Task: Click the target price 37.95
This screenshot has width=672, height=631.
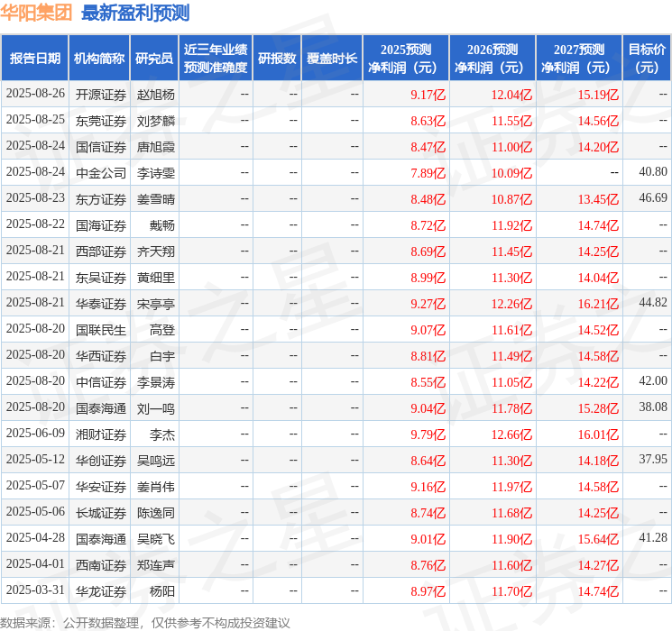Action: [x=653, y=459]
